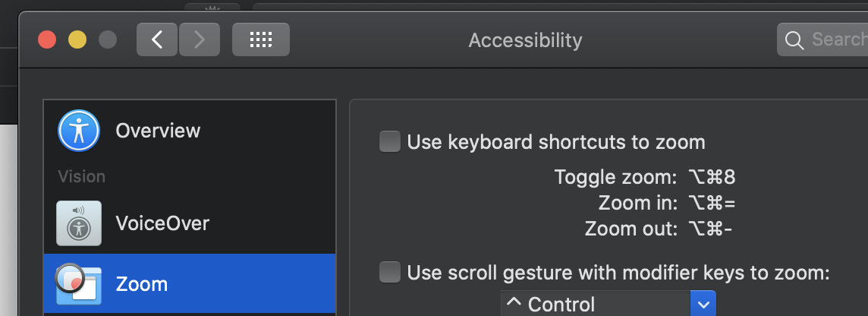This screenshot has width=868, height=316.
Task: Click the Zoom magnifier icon in sidebar
Action: coord(79,283)
